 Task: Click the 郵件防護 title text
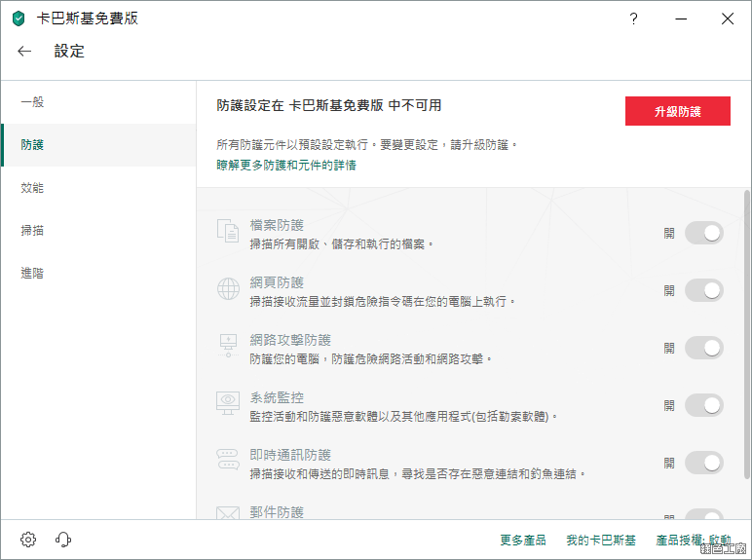(277, 512)
